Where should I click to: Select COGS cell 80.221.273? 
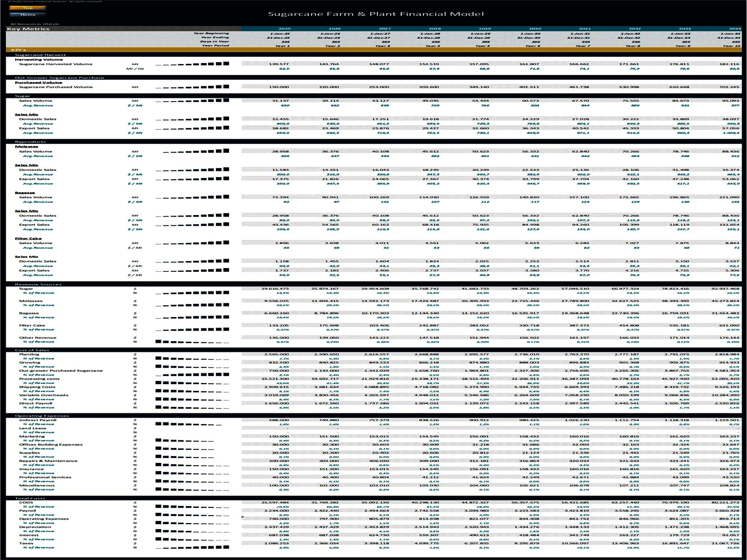(x=726, y=502)
